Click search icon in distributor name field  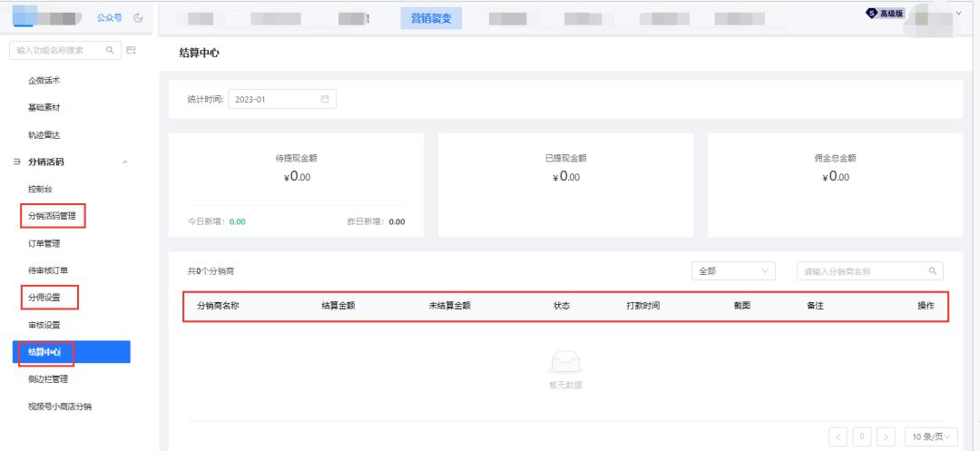(933, 270)
